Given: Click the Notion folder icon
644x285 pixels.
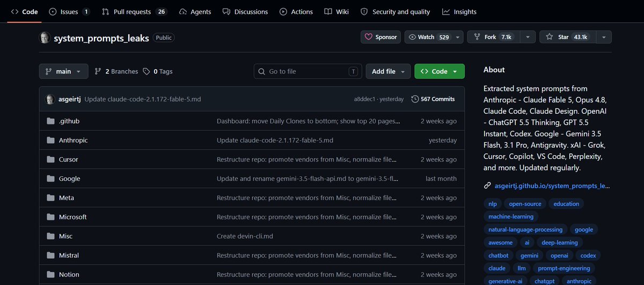Looking at the screenshot, I should [x=50, y=275].
